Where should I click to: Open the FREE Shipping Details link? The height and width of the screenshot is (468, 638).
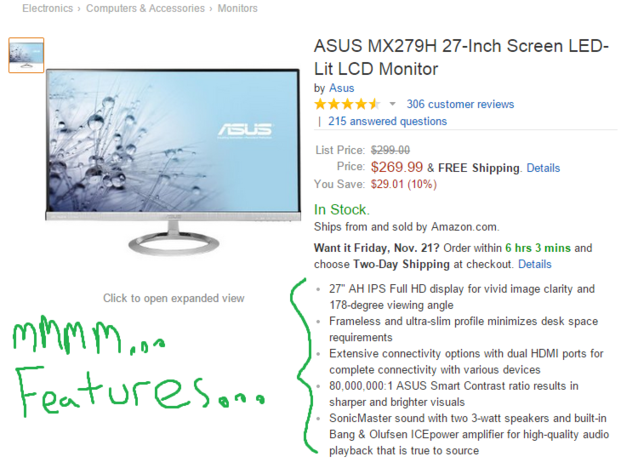[x=543, y=168]
